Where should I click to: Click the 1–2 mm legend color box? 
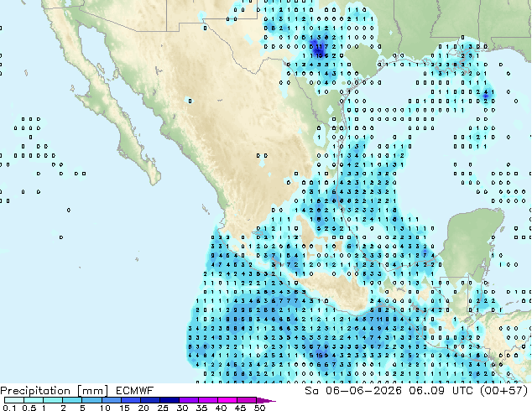[53, 400]
